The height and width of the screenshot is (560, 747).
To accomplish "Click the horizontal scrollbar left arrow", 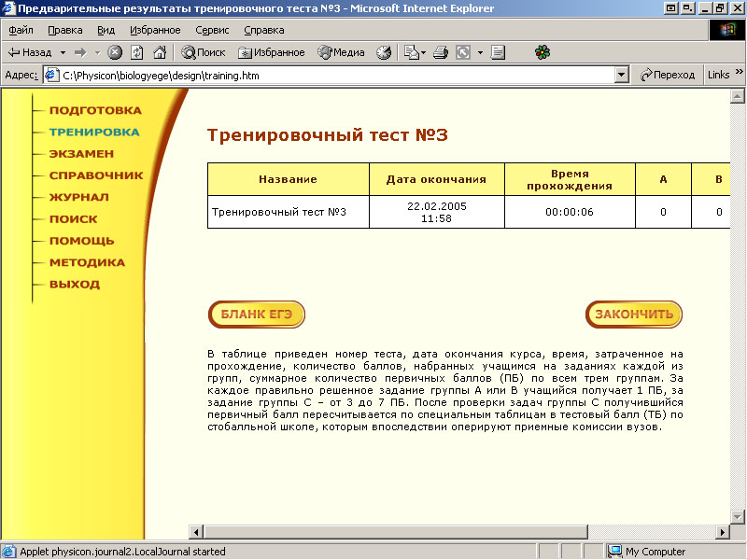I will (196, 532).
